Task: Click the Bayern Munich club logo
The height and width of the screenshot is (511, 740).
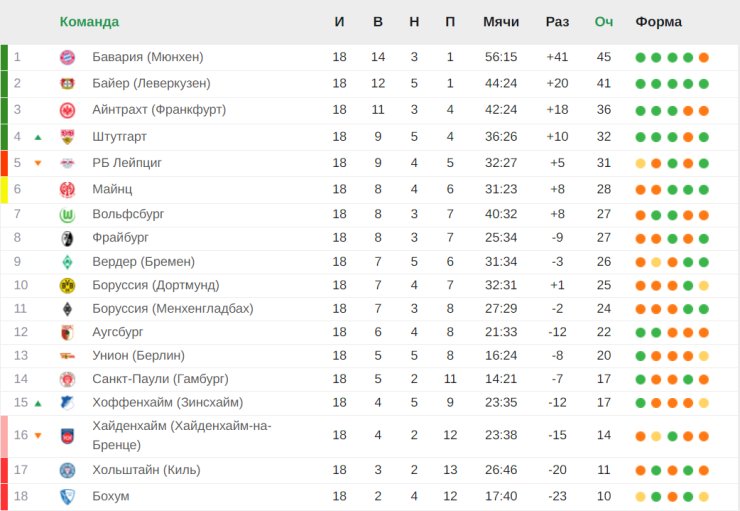Action: click(x=67, y=58)
